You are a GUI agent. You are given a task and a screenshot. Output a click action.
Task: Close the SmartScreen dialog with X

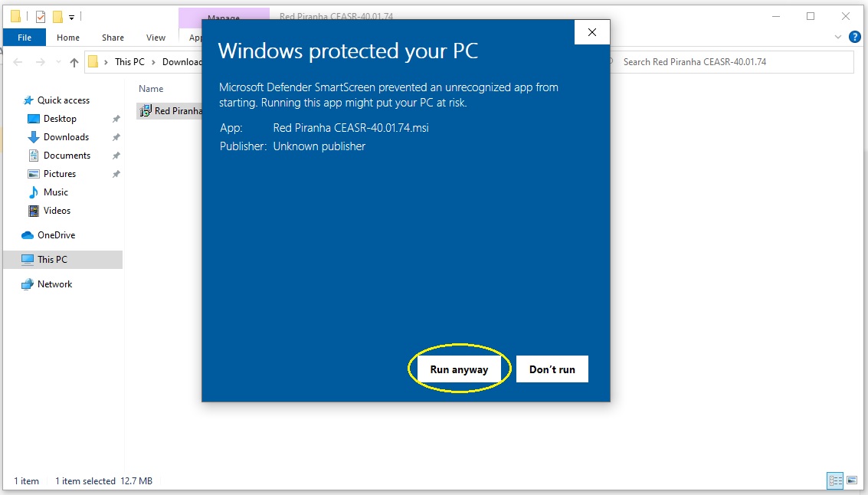591,33
